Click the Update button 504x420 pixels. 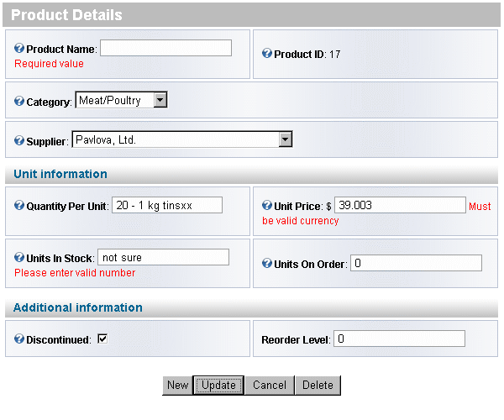(x=218, y=385)
